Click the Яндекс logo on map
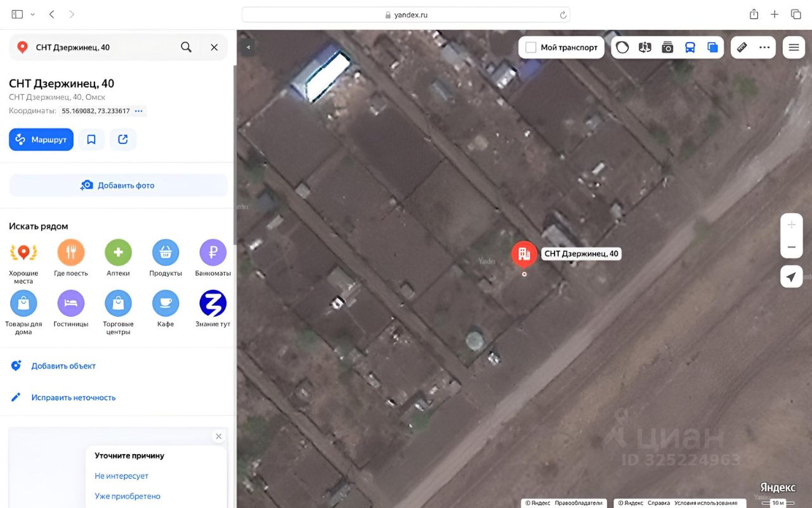 [x=778, y=488]
